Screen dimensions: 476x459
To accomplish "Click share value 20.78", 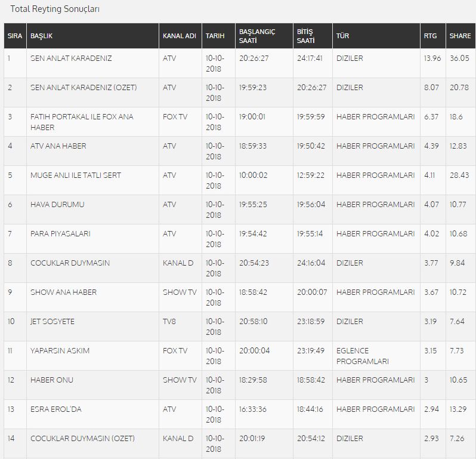I will tap(459, 88).
